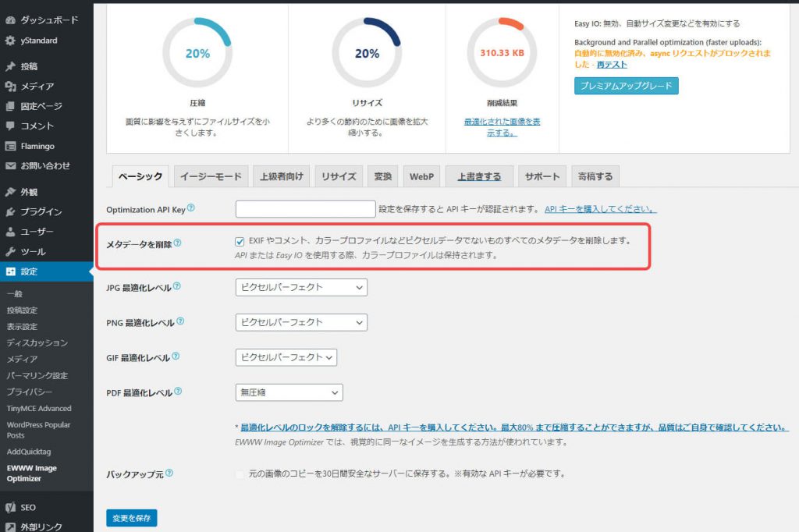Click the ダッシュボード dashboard icon in sidebar

tap(10, 18)
